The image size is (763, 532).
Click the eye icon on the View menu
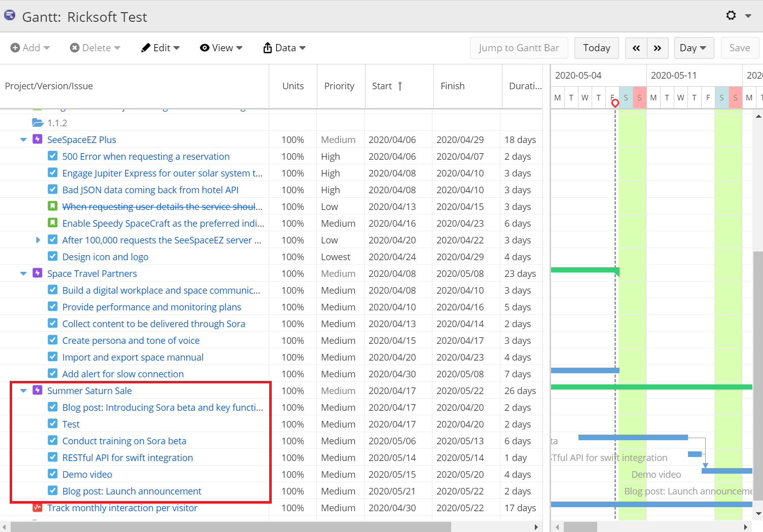coord(205,48)
